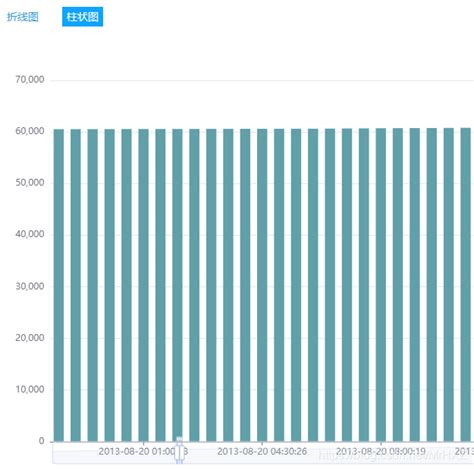Screen dimensions: 474x469
Task: Click the 0 y-axis label
Action: 41,441
